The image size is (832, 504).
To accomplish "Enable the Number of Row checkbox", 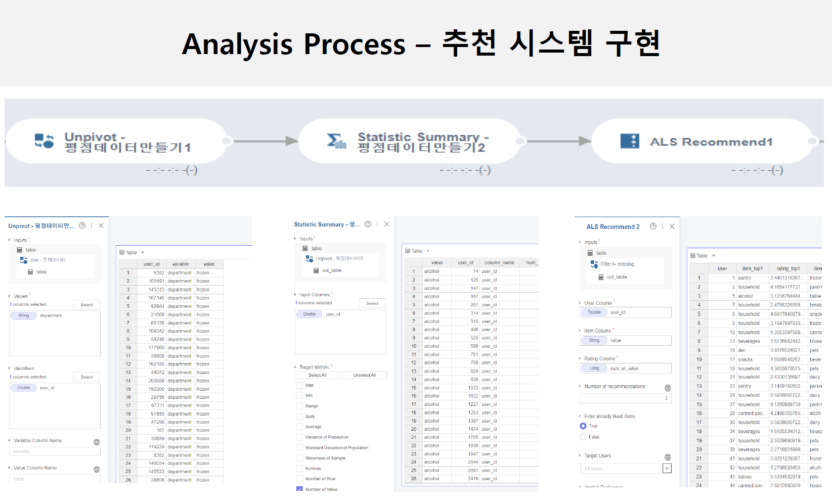I will 299,479.
